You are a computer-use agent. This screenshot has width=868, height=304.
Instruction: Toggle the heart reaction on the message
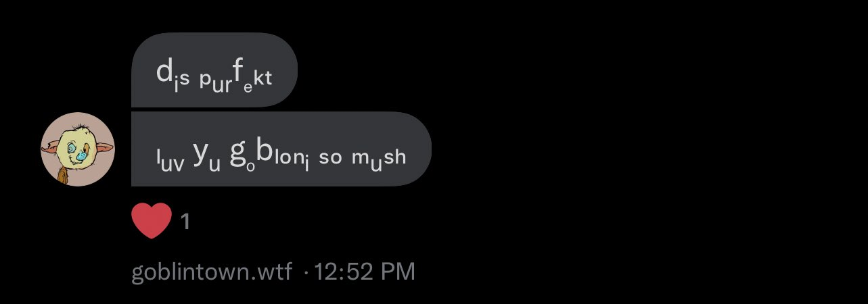pos(152,221)
